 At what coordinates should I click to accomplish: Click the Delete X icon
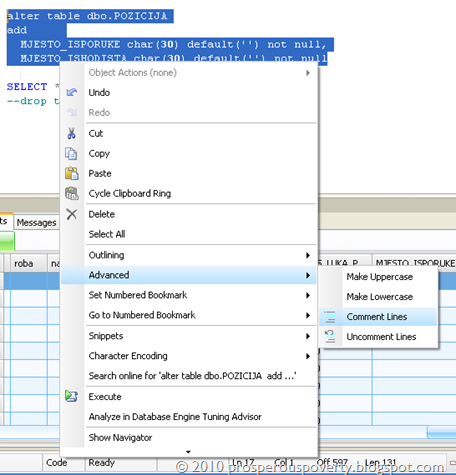(x=71, y=214)
